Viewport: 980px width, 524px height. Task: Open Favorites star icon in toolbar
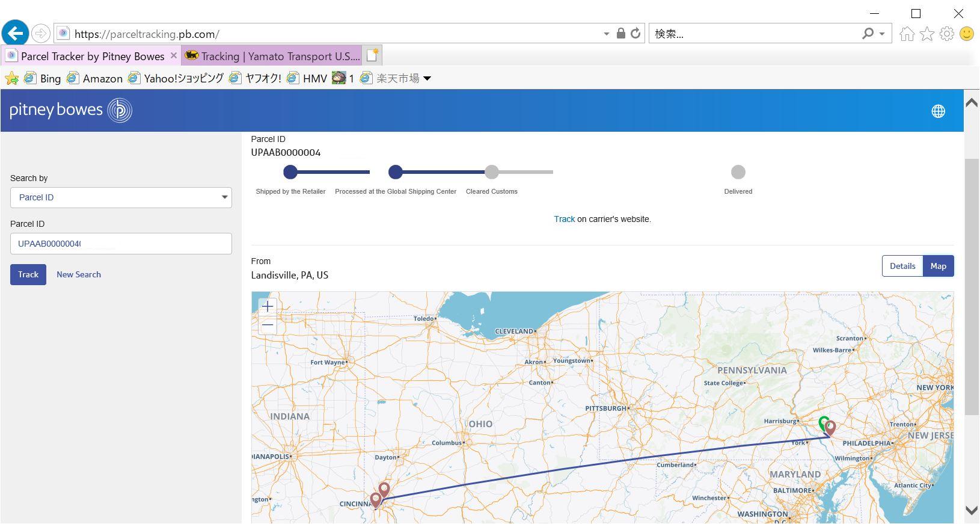(927, 34)
